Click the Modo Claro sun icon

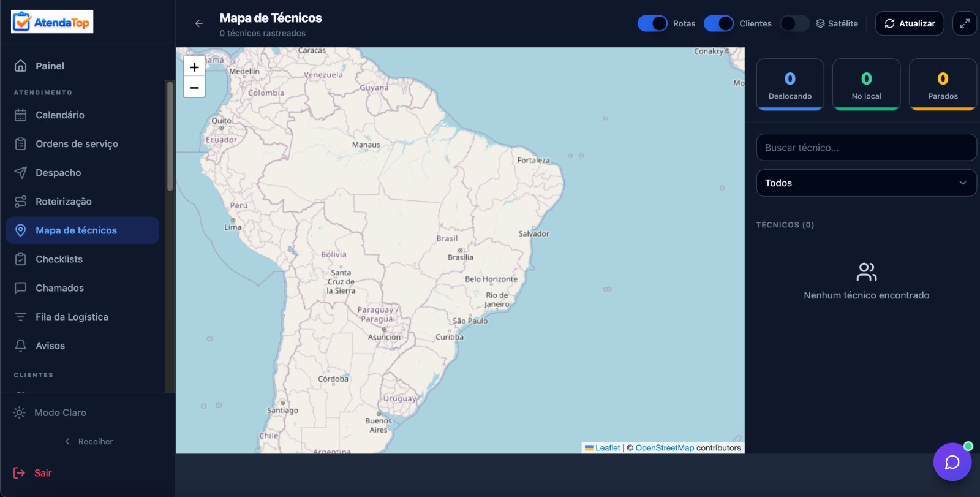tap(20, 412)
